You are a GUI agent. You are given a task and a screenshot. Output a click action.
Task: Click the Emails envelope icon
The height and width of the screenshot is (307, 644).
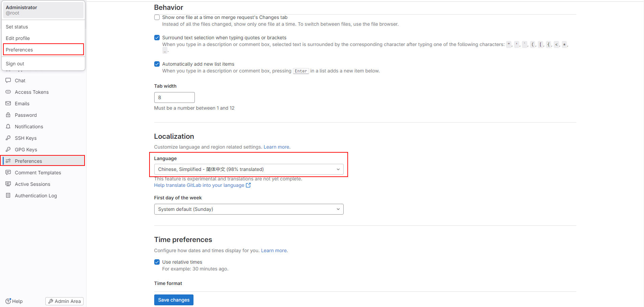(8, 104)
